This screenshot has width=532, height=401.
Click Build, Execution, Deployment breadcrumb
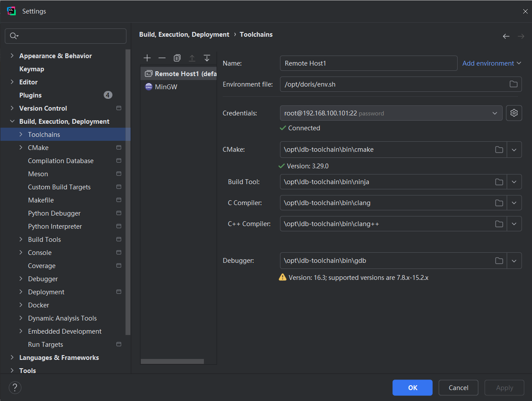tap(184, 35)
